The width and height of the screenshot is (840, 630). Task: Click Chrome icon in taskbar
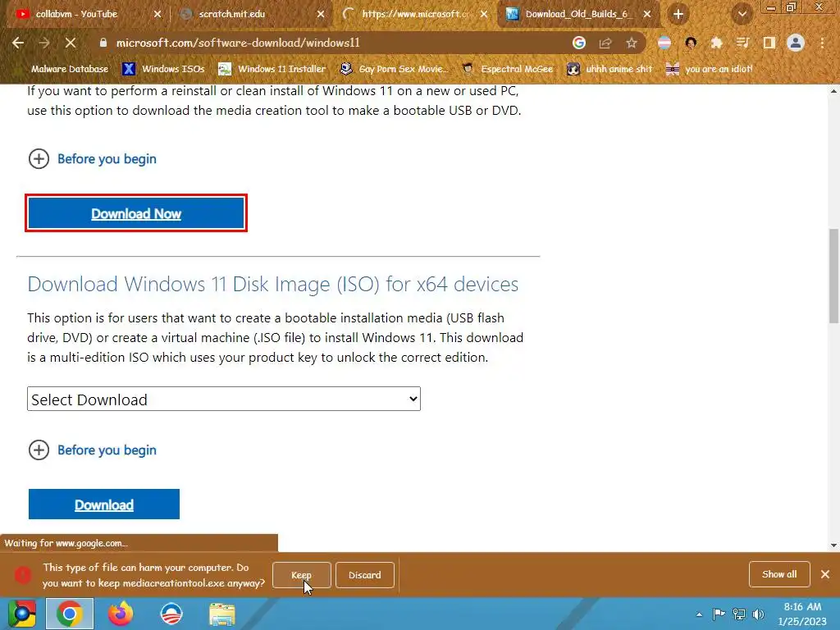coord(70,614)
